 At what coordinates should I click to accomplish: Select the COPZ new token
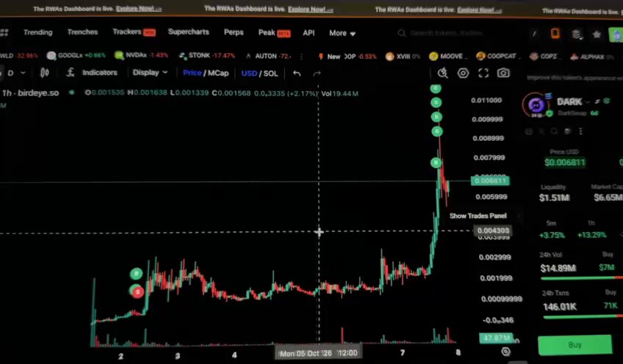544,57
